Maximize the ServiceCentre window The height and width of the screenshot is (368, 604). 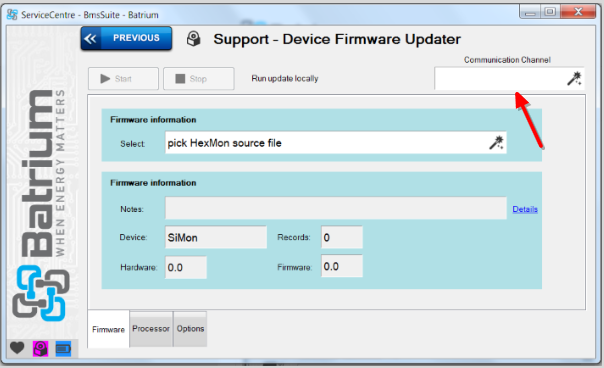(x=550, y=12)
